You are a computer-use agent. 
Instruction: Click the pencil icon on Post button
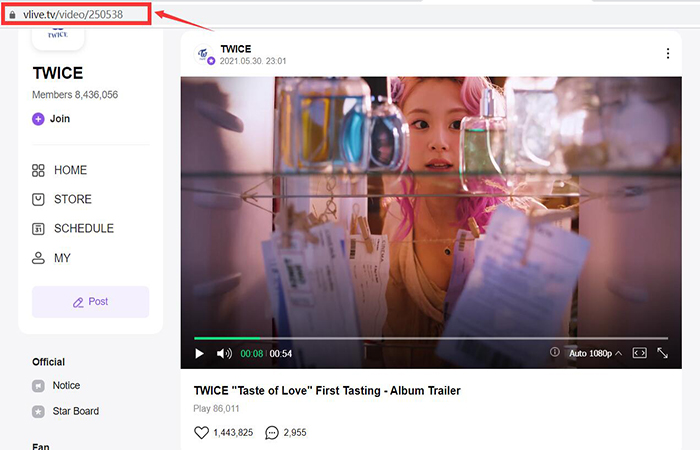click(78, 303)
